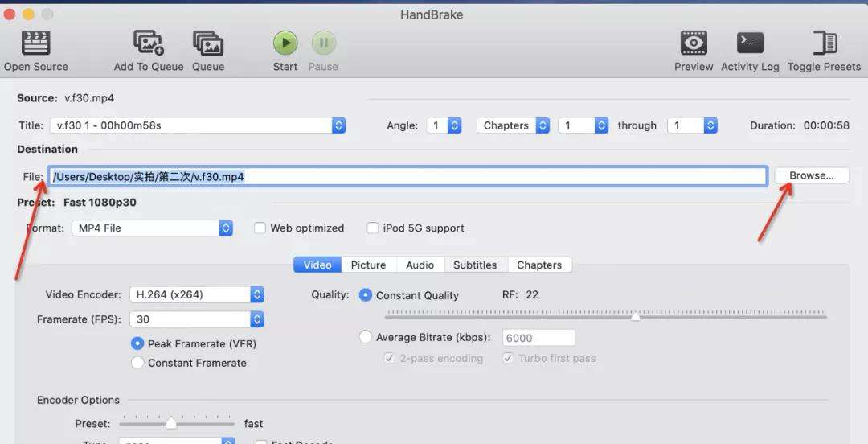The width and height of the screenshot is (868, 444).
Task: Select Constant Framerate radio button
Action: 137,363
